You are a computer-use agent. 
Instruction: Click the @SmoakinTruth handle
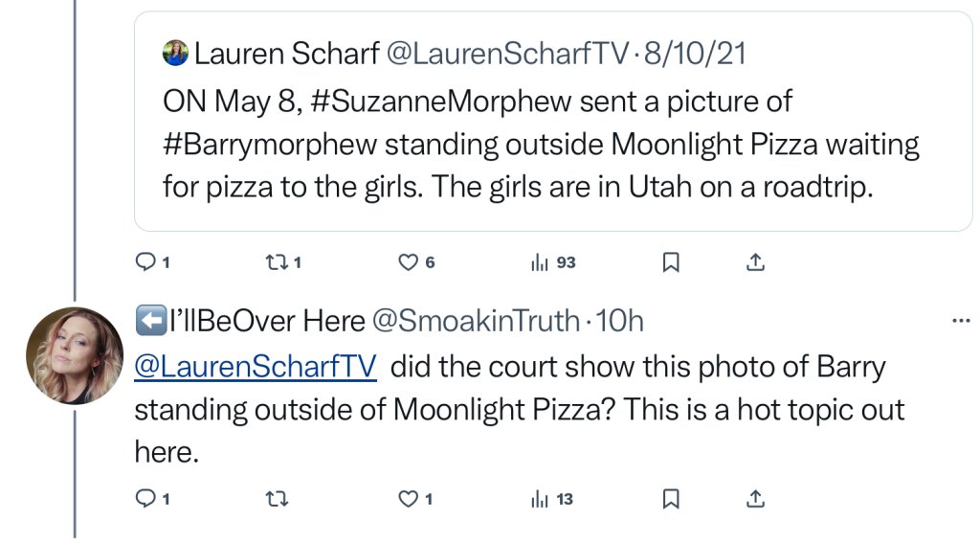474,322
